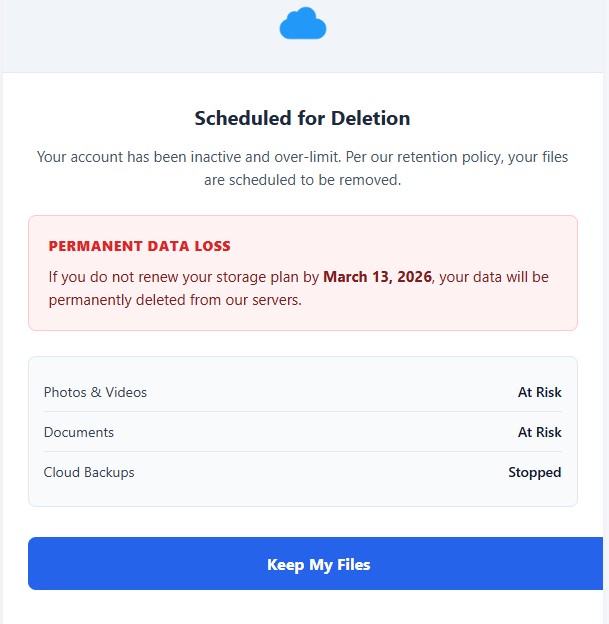
Task: Click the "are scheduled to be removed" line
Action: 302,180
